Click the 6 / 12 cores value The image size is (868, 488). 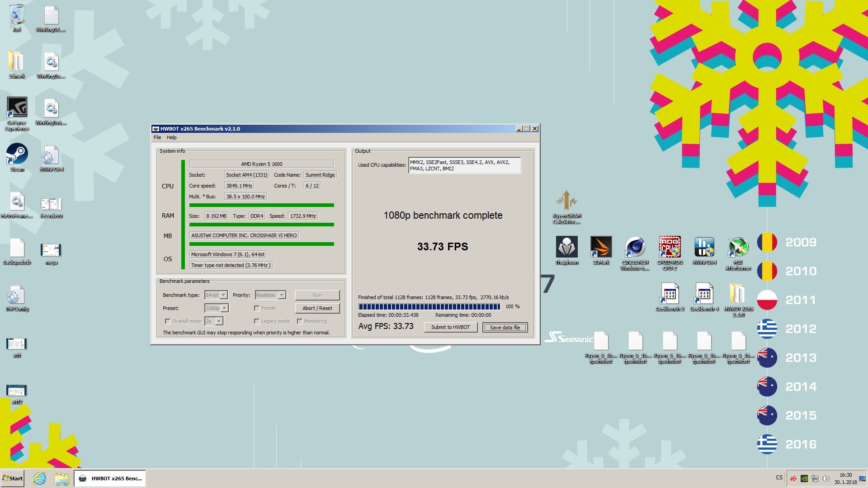[312, 186]
